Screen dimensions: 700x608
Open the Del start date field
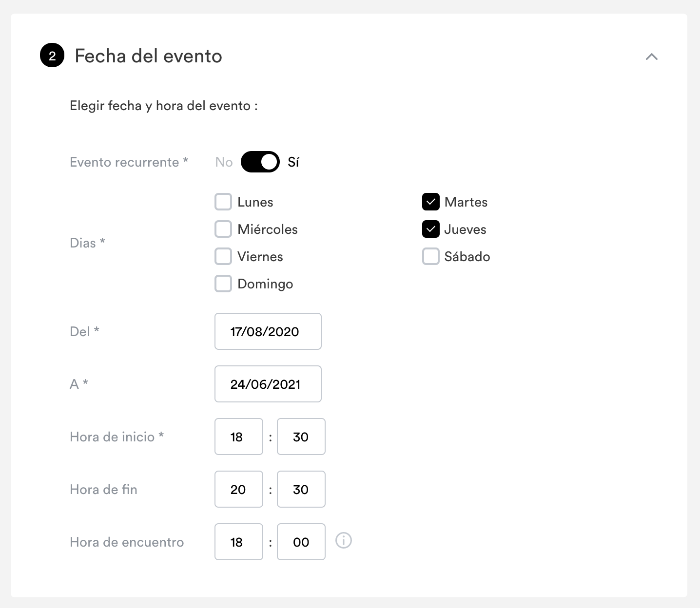[x=268, y=331]
